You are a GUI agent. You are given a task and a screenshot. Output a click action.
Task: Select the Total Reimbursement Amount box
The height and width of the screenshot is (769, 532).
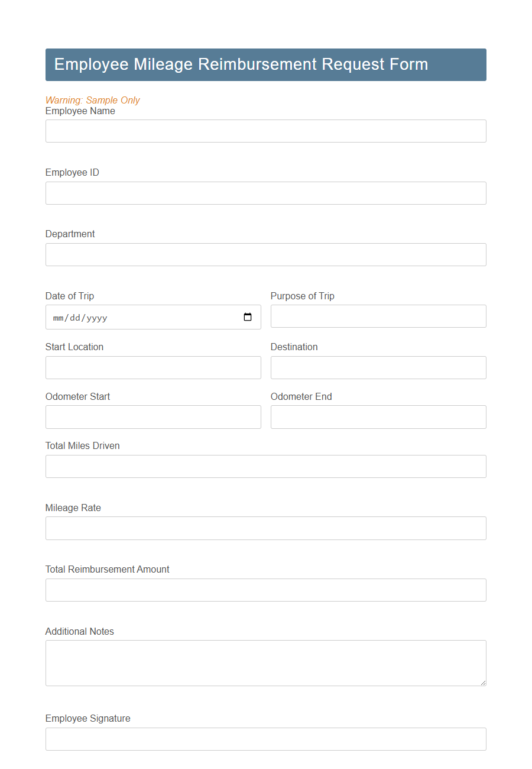(x=265, y=590)
